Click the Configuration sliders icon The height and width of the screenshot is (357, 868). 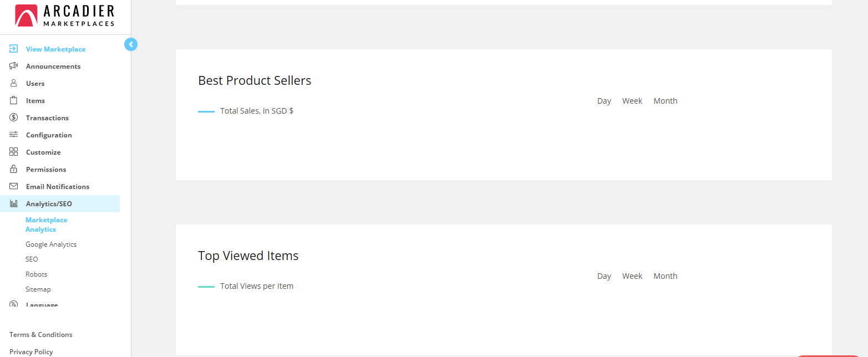click(14, 135)
